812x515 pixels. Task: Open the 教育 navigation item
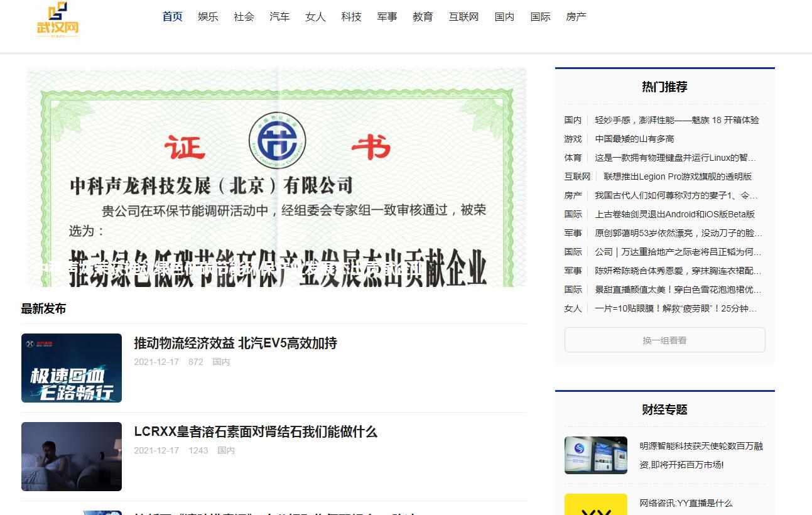[x=423, y=17]
